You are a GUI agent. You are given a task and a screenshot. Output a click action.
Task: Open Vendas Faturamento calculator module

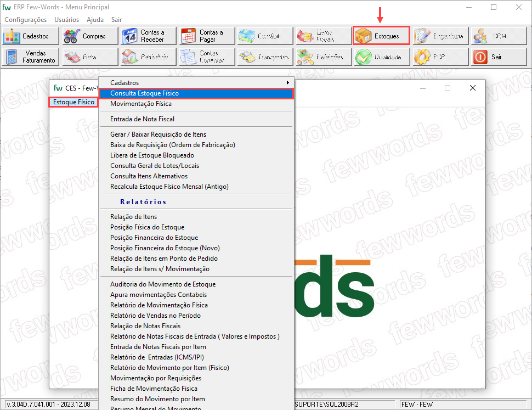point(31,57)
